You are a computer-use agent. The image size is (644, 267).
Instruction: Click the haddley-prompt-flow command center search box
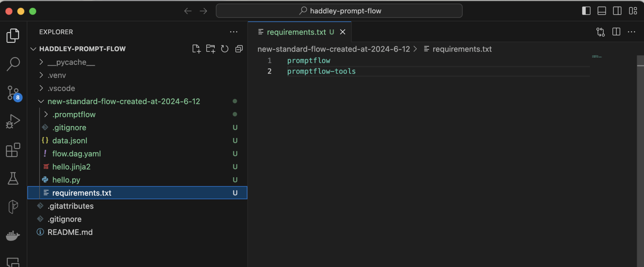pyautogui.click(x=339, y=11)
